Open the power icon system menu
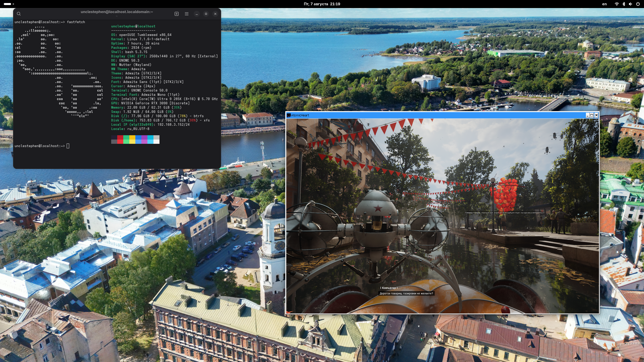Viewport: 644px width, 362px height. pyautogui.click(x=638, y=4)
